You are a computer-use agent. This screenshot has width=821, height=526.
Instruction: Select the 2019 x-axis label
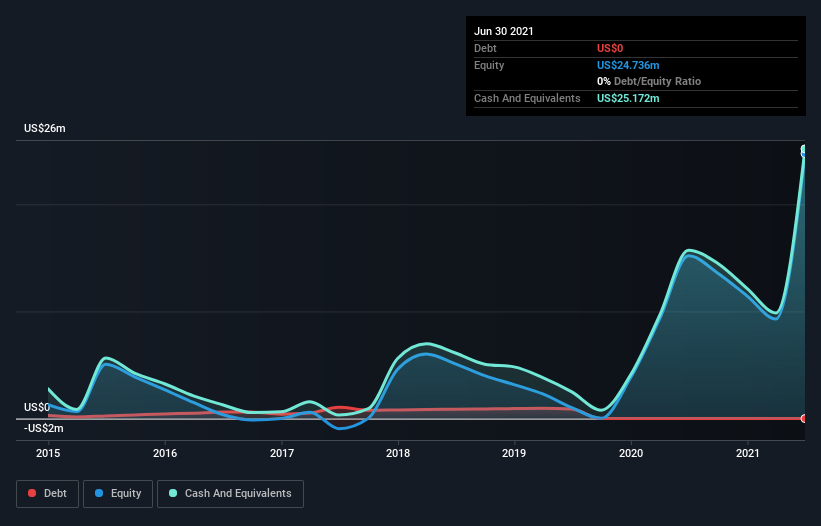point(514,453)
